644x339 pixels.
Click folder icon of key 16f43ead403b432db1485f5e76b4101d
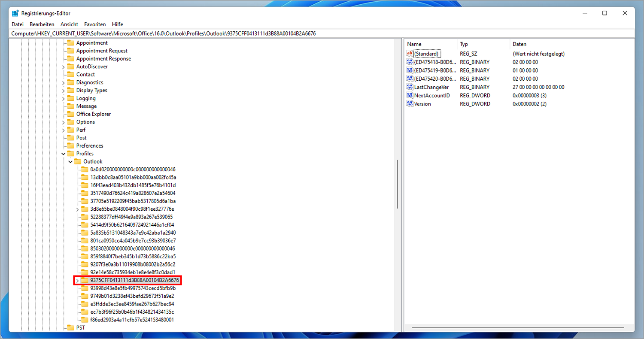coord(85,185)
